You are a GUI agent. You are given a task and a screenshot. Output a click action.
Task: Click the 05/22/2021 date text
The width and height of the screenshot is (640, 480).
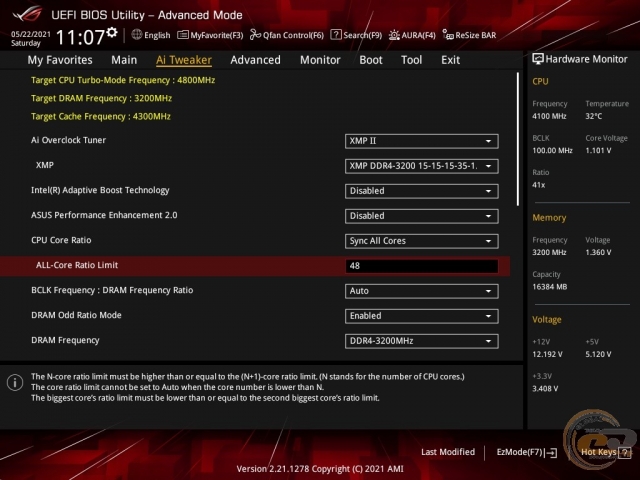(31, 34)
